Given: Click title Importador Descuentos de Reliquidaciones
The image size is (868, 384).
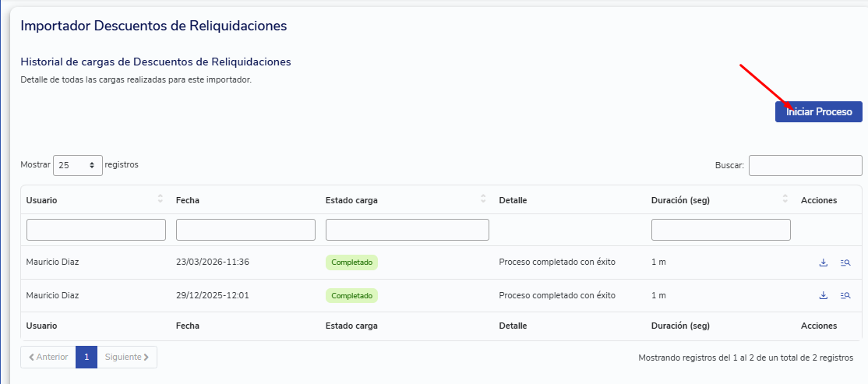Looking at the screenshot, I should point(154,26).
